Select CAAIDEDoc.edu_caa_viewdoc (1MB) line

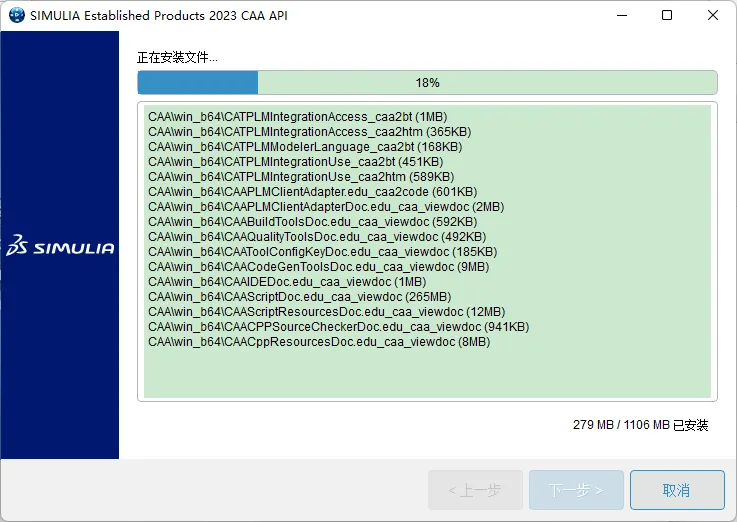pos(287,282)
